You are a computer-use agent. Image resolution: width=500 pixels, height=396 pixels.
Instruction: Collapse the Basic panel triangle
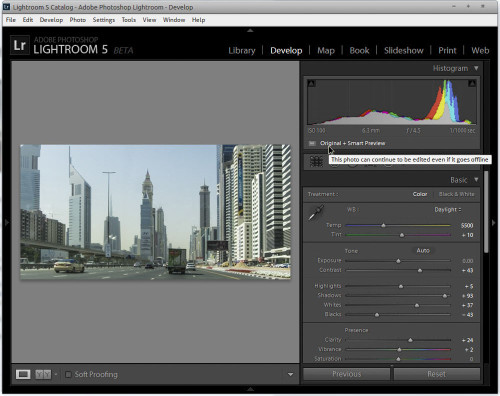[476, 180]
